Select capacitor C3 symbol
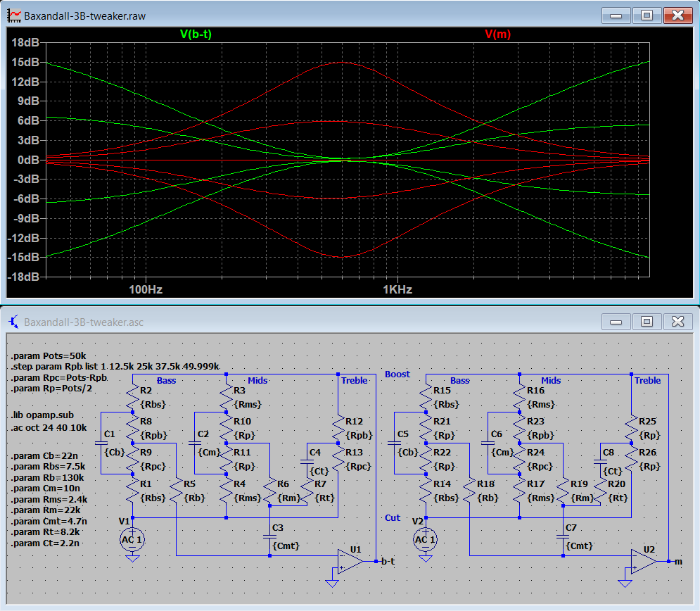Screen dimensions: 700x611 269,536
